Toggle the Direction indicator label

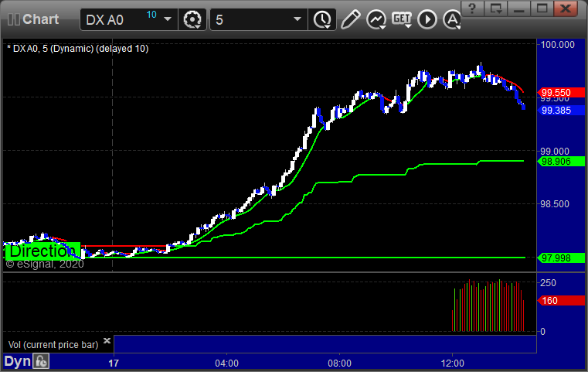pos(42,251)
